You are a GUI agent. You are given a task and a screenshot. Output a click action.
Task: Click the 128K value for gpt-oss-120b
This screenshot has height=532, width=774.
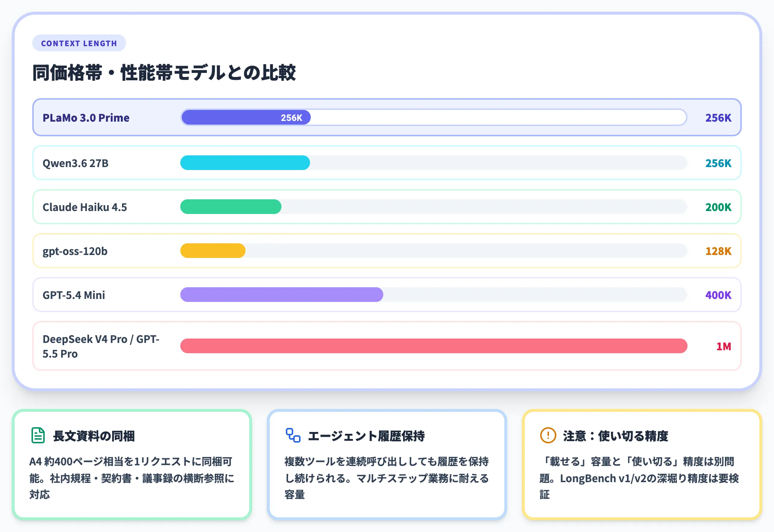pos(718,251)
